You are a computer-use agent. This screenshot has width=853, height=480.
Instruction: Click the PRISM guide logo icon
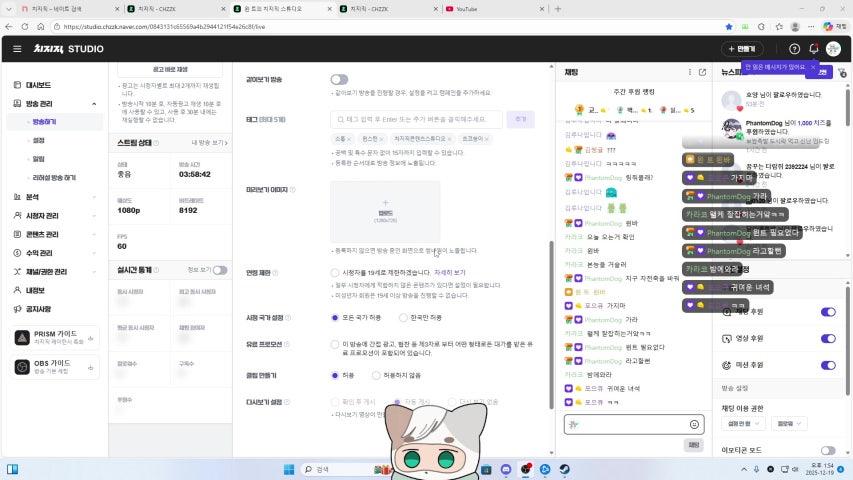(x=22, y=337)
